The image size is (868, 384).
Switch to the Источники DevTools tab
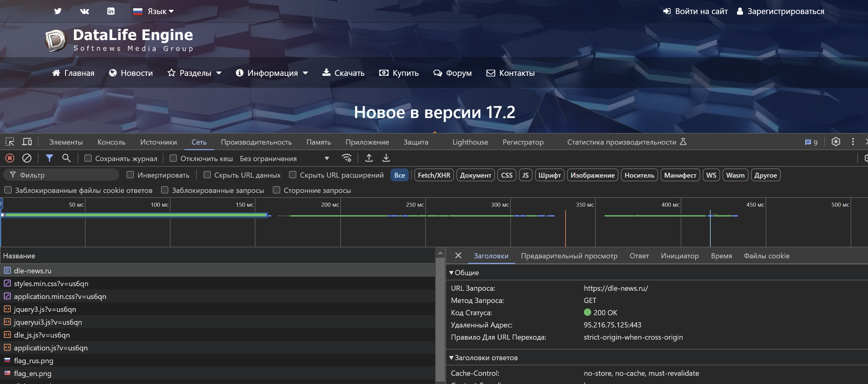(x=158, y=142)
